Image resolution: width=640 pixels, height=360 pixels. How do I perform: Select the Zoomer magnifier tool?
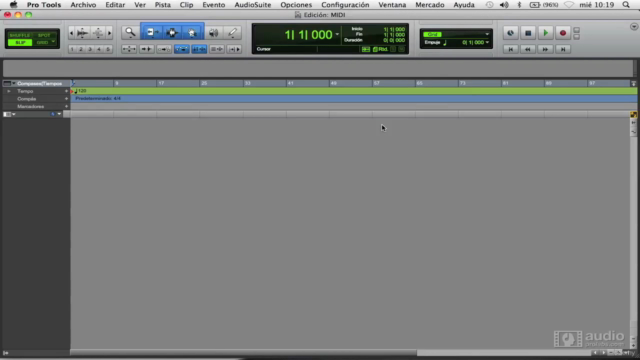click(x=130, y=32)
